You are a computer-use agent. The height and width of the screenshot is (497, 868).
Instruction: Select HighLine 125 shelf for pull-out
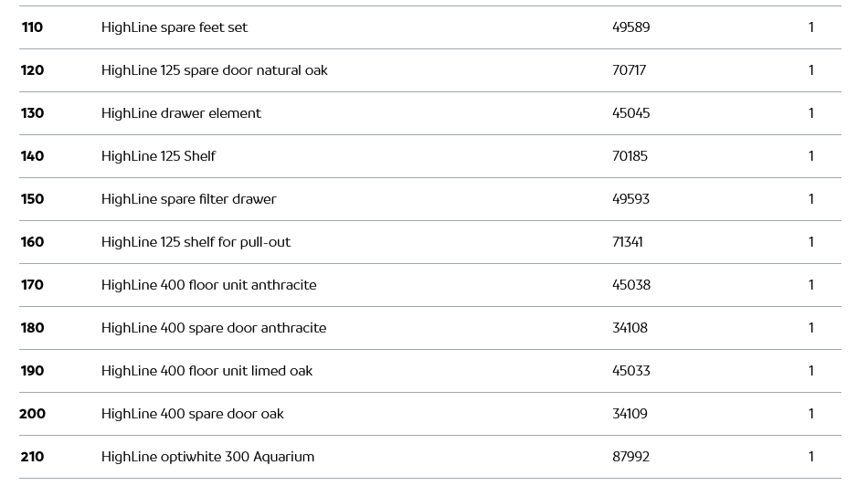(x=196, y=242)
